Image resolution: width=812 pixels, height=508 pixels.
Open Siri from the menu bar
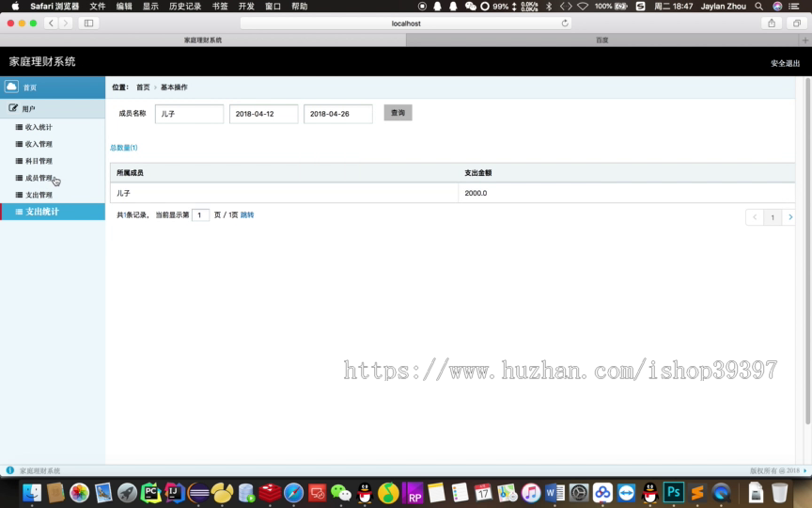[777, 7]
